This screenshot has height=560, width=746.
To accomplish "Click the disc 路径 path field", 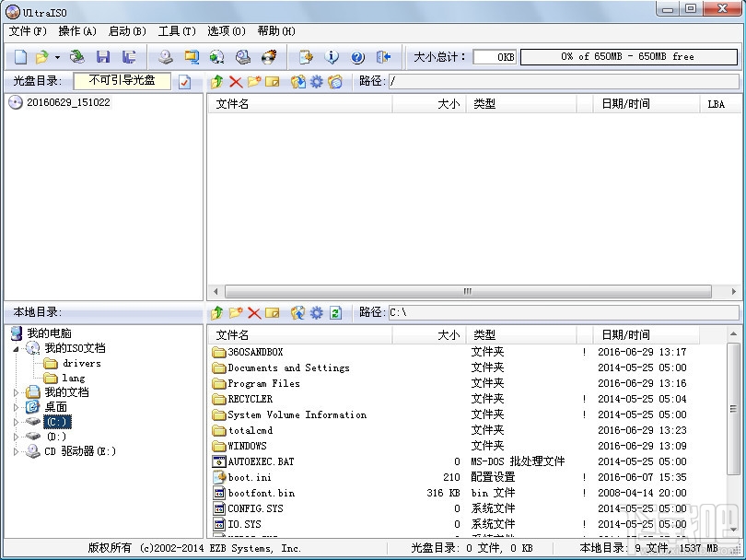I will (x=564, y=81).
